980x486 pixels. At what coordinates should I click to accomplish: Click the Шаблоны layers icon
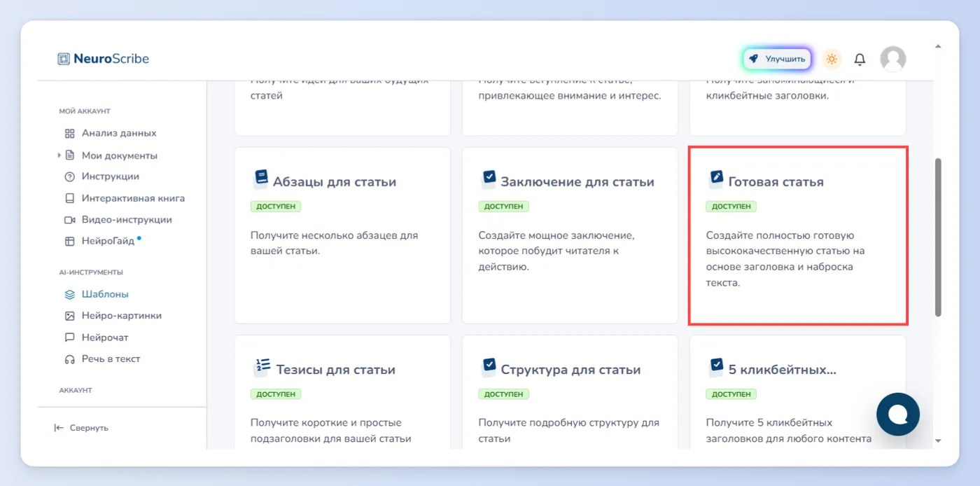[69, 294]
